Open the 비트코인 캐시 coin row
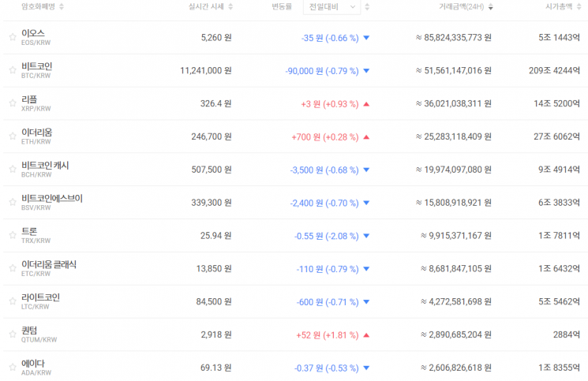This screenshot has height=381, width=588. pos(294,170)
